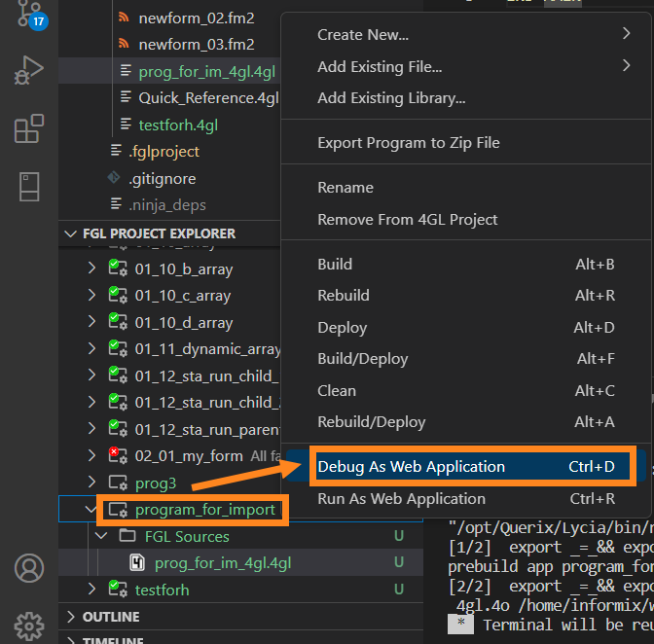Click the FGL Sources folder icon
This screenshot has height=644, width=654.
pyautogui.click(x=127, y=536)
